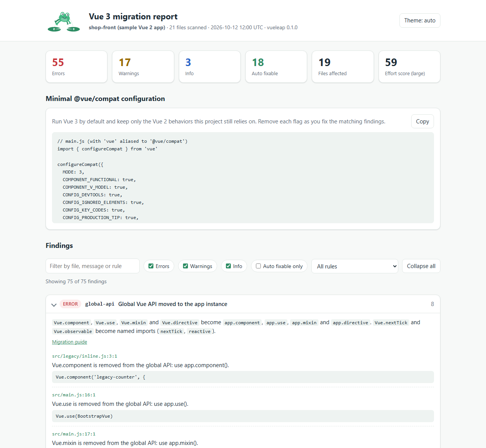Image resolution: width=486 pixels, height=448 pixels.
Task: Click the Minimal @vue/compat configuration heading
Action: (x=105, y=99)
